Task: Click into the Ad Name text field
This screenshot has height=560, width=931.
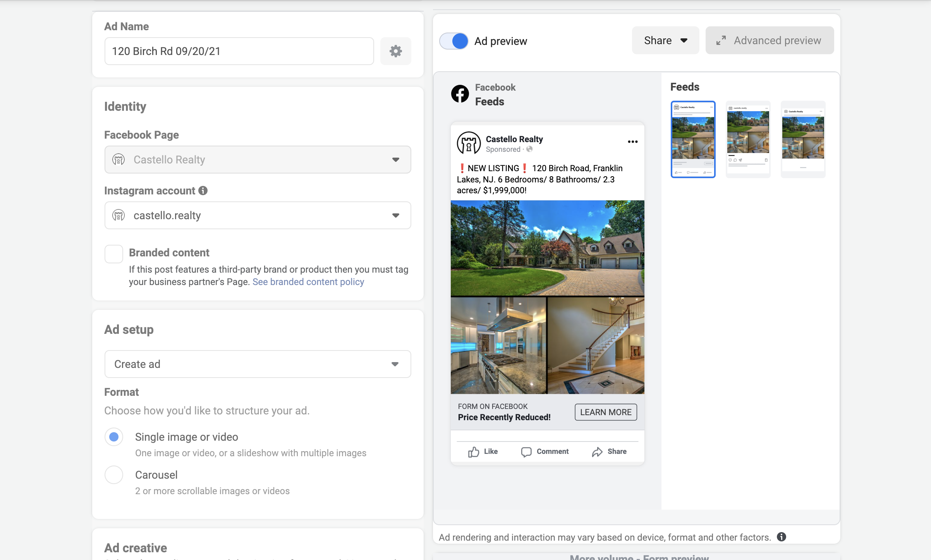Action: pos(239,51)
